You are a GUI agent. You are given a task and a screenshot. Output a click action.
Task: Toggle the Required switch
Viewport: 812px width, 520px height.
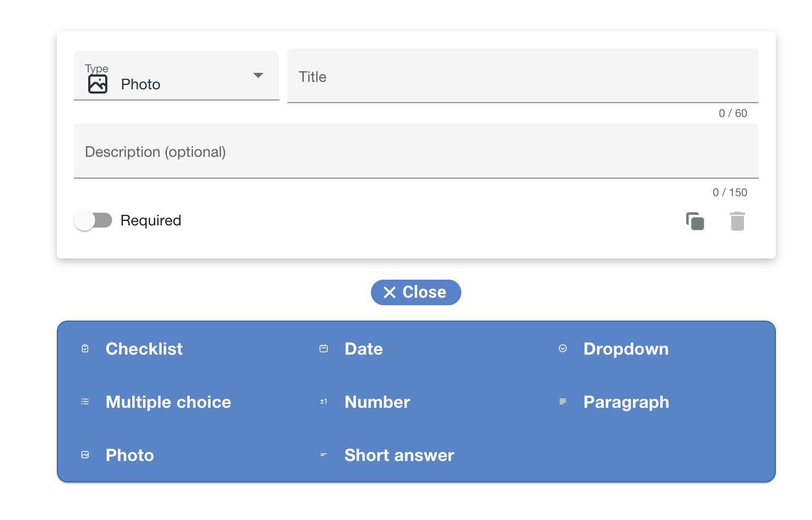(x=94, y=221)
